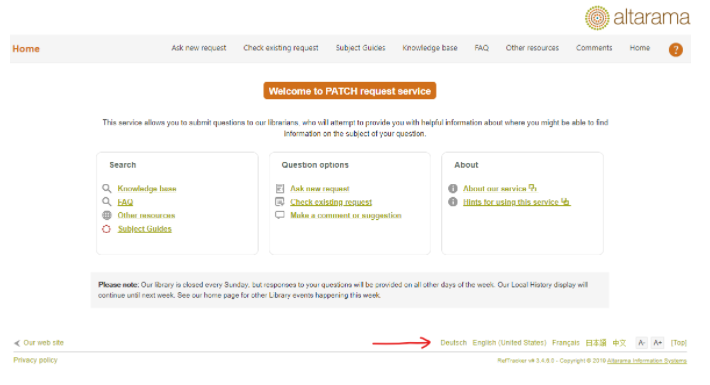710x385 pixels.
Task: Go to Our web site link
Action: coord(43,343)
